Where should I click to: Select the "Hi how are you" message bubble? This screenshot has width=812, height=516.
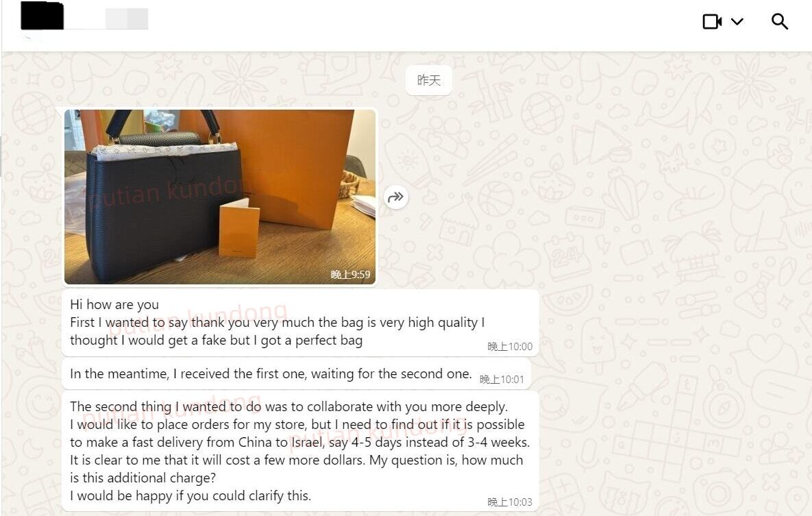[x=300, y=323]
